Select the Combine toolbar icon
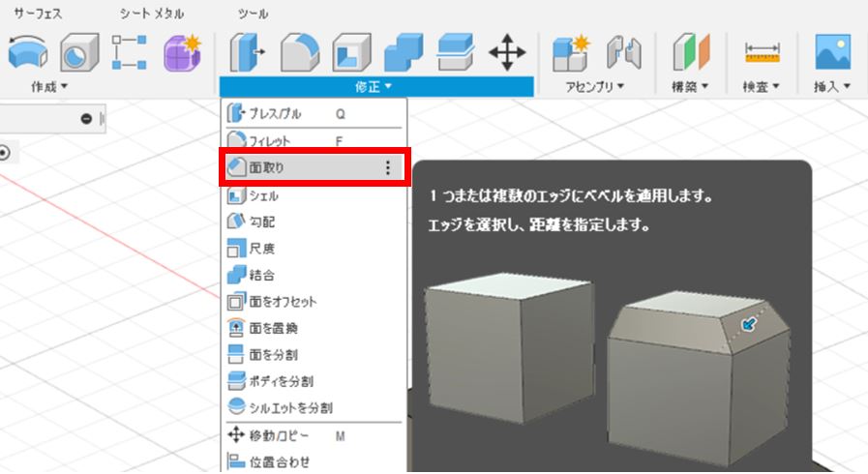 click(404, 52)
